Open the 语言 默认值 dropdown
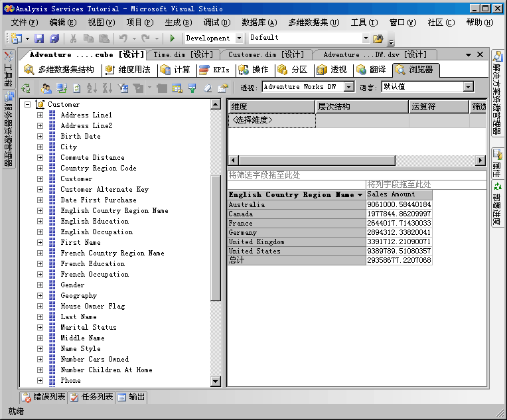The height and width of the screenshot is (420, 507). [x=469, y=87]
